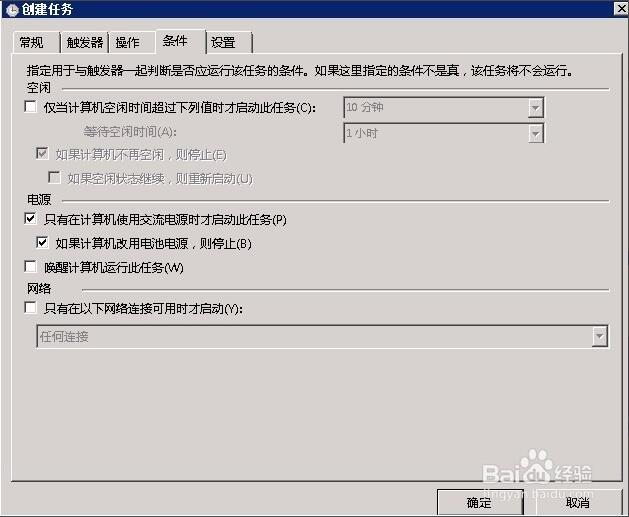The image size is (629, 517).
Task: Click the clock icon in the title bar
Action: [12, 10]
